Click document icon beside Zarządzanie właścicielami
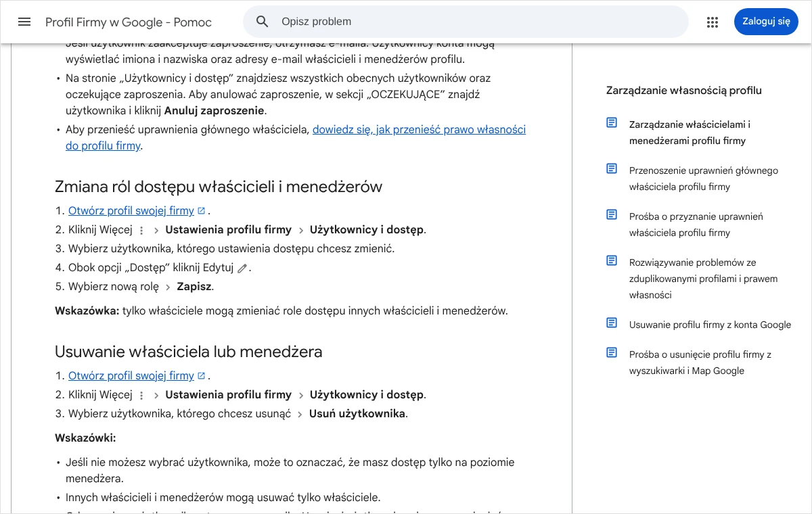This screenshot has width=812, height=514. [x=612, y=122]
